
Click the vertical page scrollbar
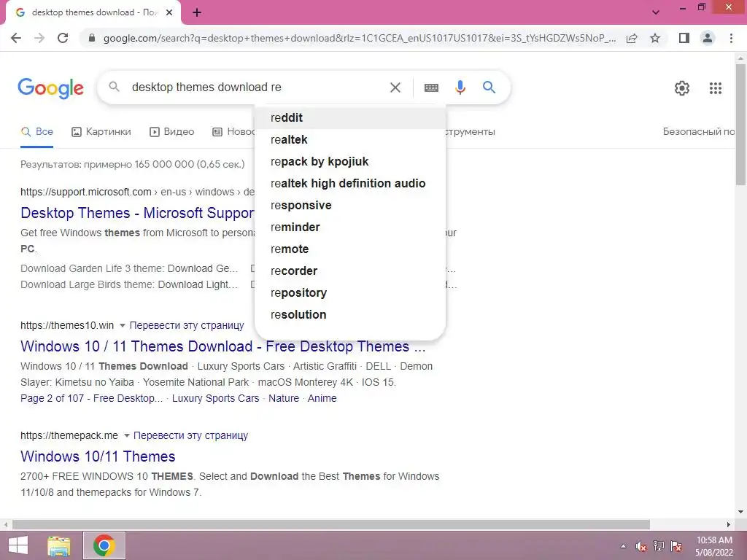click(740, 124)
